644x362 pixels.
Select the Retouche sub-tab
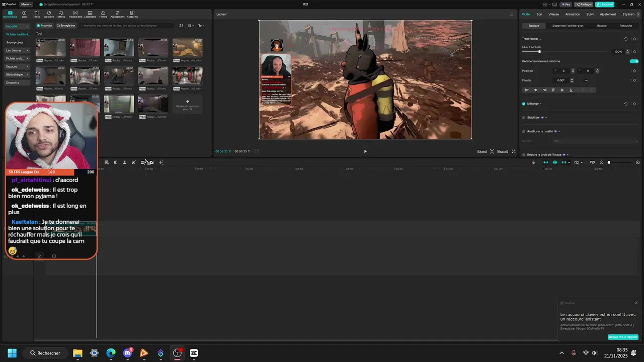tap(626, 26)
